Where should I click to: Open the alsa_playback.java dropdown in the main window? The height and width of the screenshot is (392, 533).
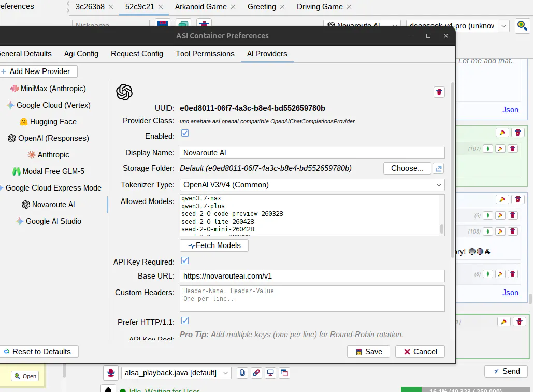176,373
